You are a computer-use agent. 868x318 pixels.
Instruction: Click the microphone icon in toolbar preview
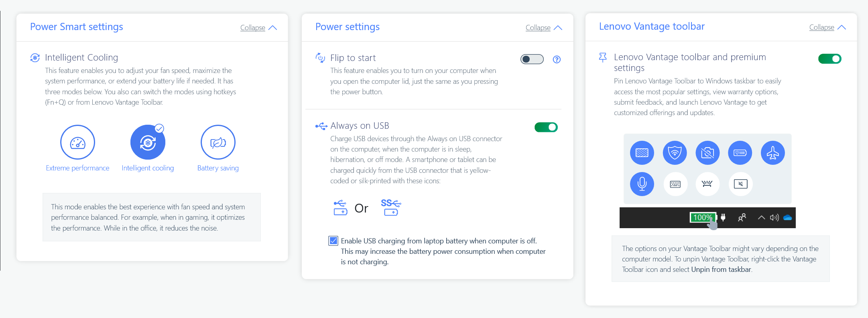point(642,184)
